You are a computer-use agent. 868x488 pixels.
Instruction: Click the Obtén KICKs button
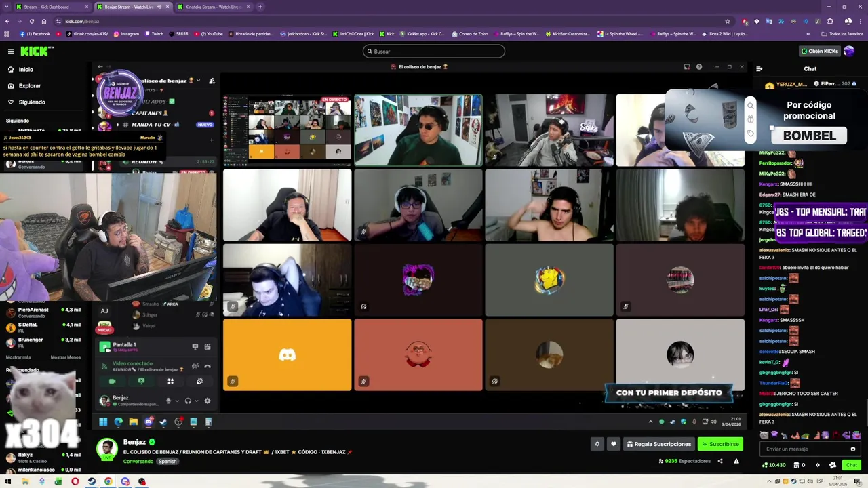(820, 51)
